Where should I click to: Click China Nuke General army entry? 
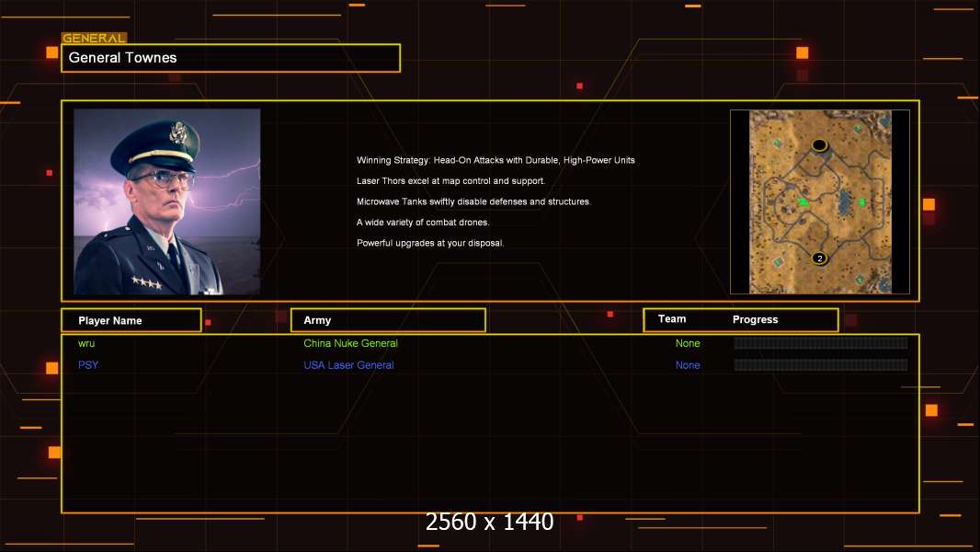click(x=350, y=343)
